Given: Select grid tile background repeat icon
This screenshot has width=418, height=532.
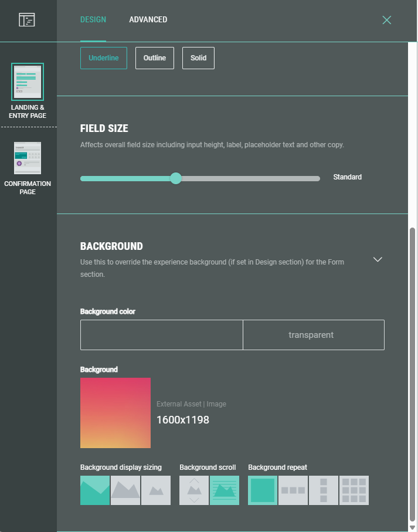Looking at the screenshot, I should (x=354, y=490).
